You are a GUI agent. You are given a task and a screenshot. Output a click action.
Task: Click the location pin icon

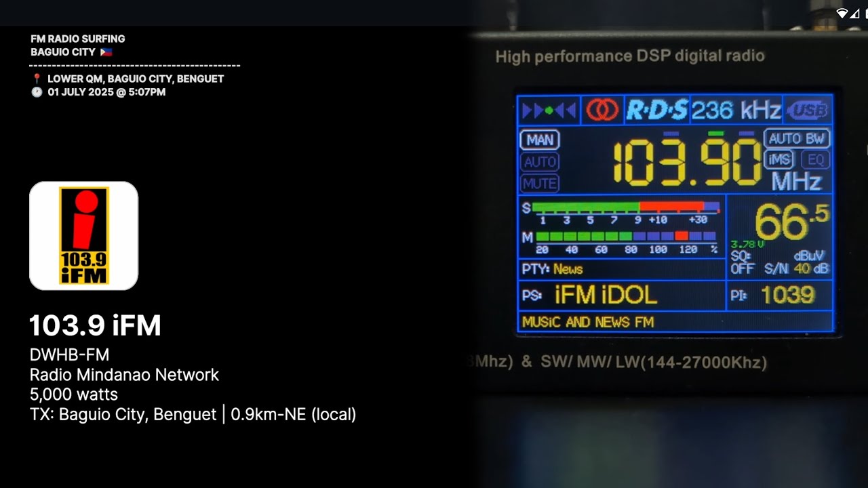[37, 79]
